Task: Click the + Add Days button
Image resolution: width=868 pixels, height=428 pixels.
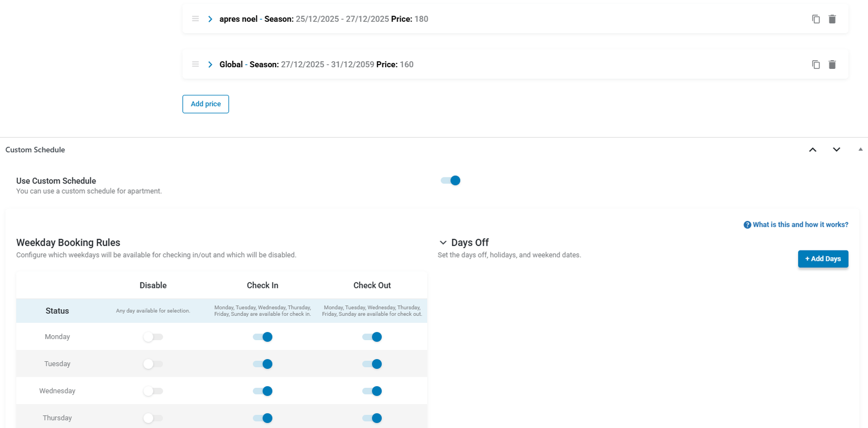Action: (822, 259)
